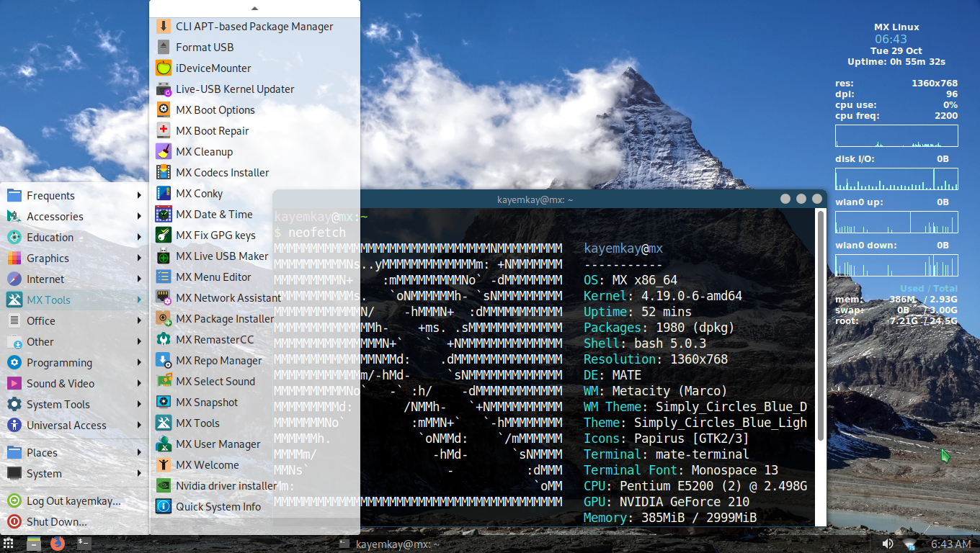The image size is (980, 553).
Task: Expand the Office submenu arrow
Action: (x=139, y=321)
